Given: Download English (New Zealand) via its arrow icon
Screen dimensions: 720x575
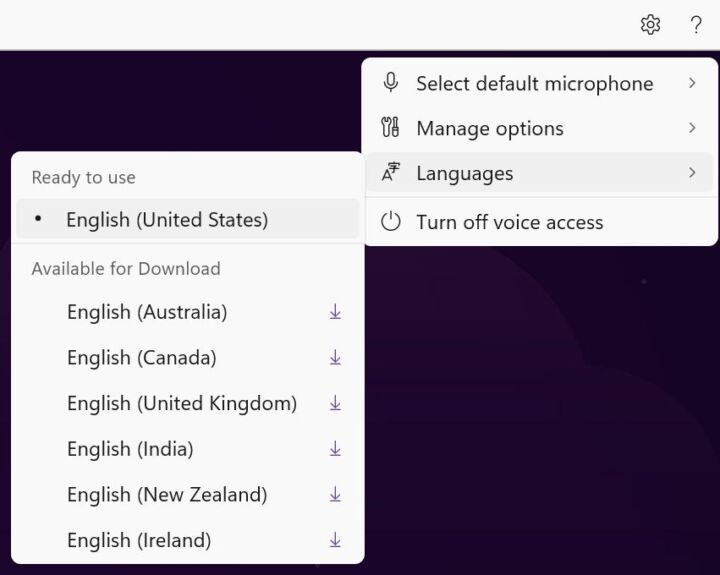Looking at the screenshot, I should 335,494.
